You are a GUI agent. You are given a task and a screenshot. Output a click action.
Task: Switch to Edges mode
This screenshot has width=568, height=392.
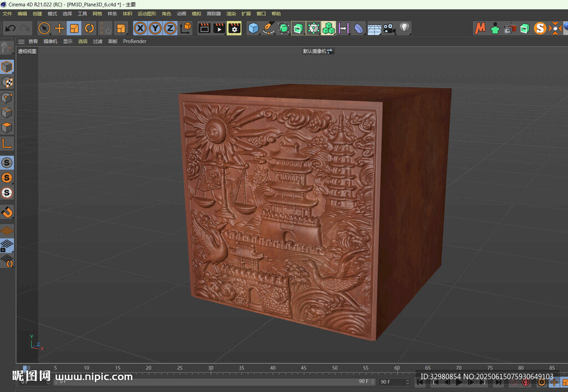pos(7,113)
